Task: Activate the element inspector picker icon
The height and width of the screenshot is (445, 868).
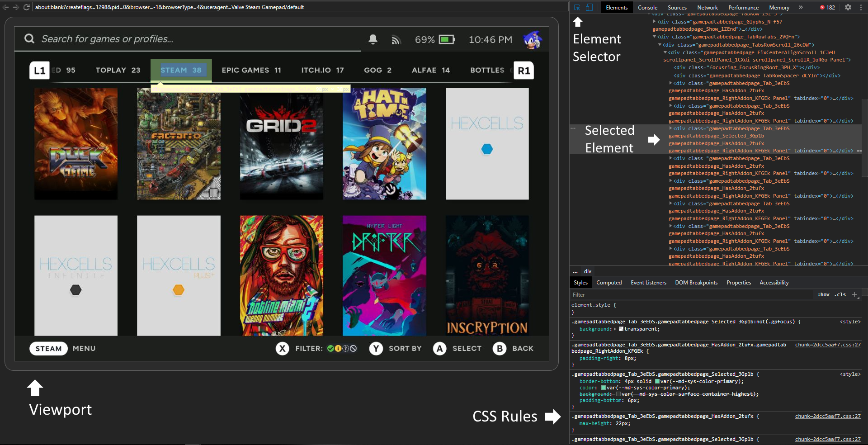Action: pyautogui.click(x=577, y=7)
